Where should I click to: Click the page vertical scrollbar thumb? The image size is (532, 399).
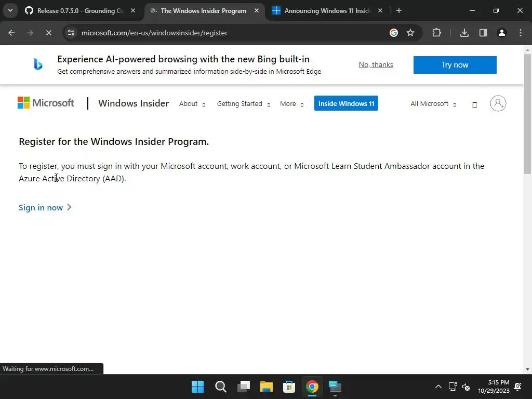coord(527,114)
